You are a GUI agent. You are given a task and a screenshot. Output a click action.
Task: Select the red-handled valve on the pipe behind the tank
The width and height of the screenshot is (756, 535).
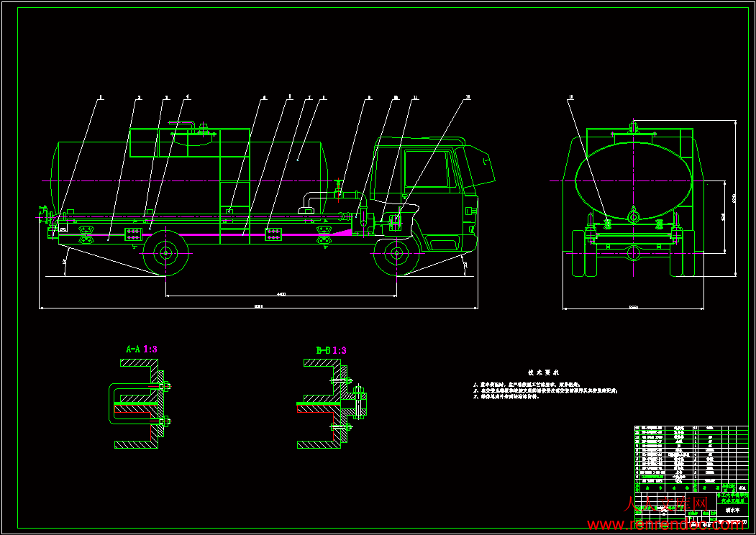click(339, 189)
